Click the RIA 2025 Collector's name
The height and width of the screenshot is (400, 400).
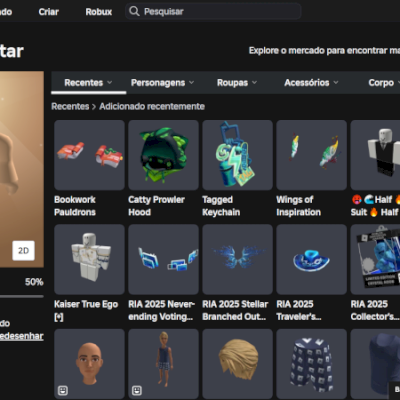[375, 310]
